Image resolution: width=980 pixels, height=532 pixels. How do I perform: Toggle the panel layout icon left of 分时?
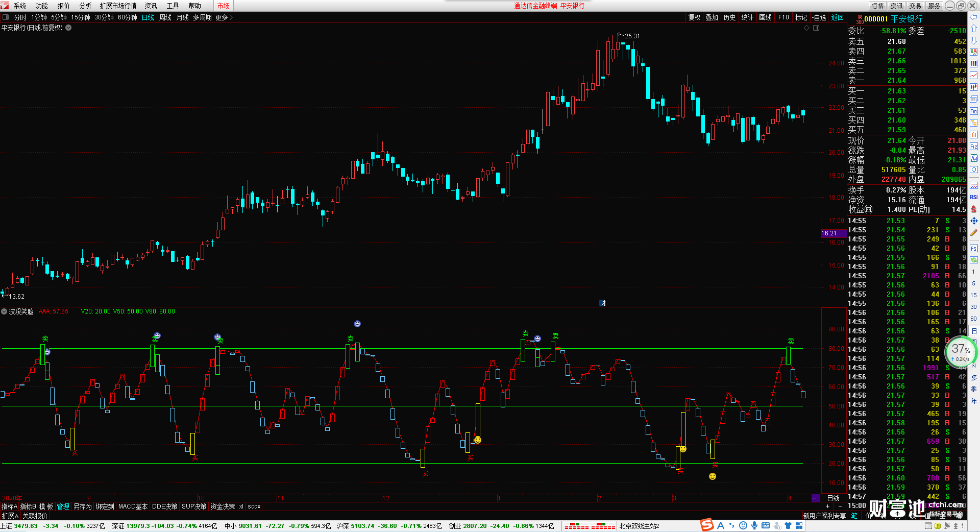pos(6,17)
